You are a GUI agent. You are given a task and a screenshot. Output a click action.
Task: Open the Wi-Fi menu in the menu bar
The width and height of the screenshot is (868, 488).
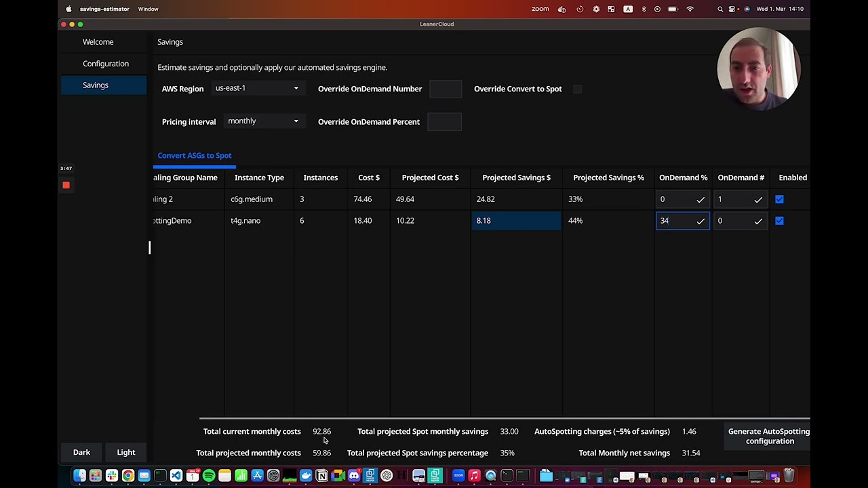click(690, 9)
